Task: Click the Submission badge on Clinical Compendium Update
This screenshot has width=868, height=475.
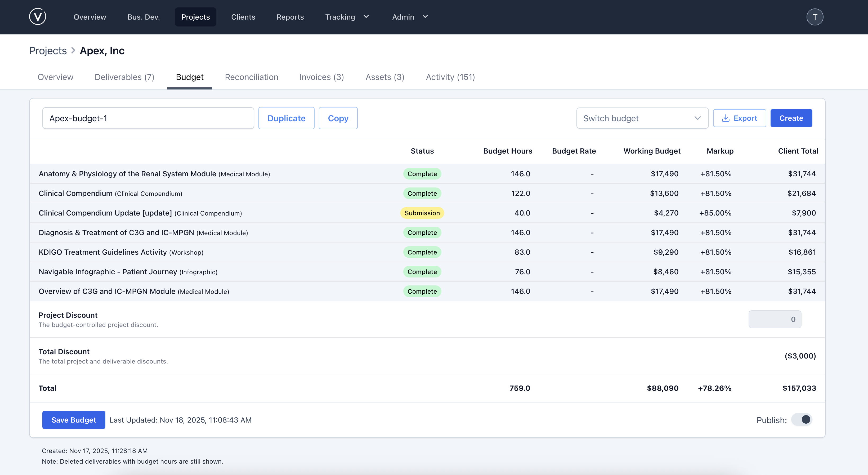Action: click(422, 213)
